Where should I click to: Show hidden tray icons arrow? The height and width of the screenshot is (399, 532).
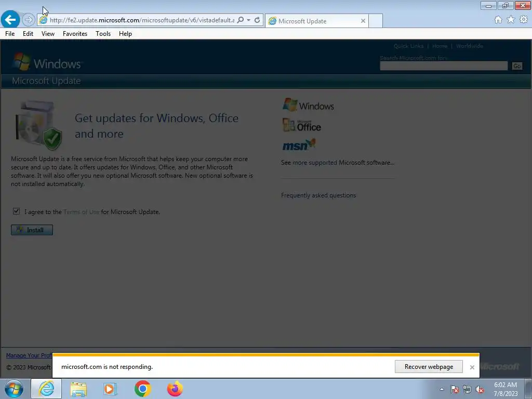tap(442, 389)
